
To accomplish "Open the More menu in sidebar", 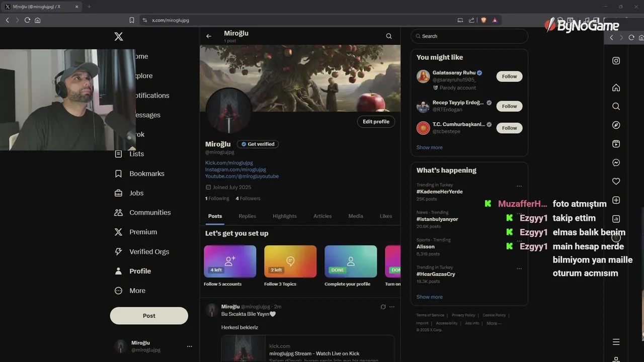I will (x=130, y=291).
